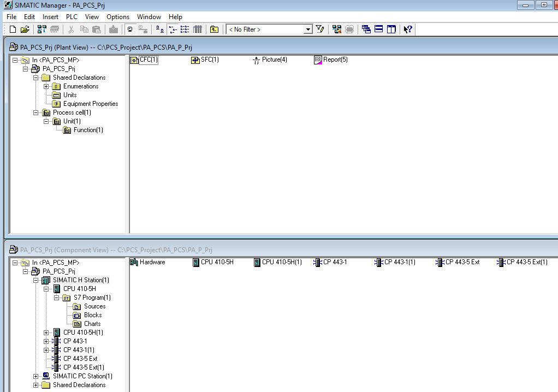Switch to Details view icon
Image resolution: width=558 pixels, height=392 pixels.
click(198, 29)
